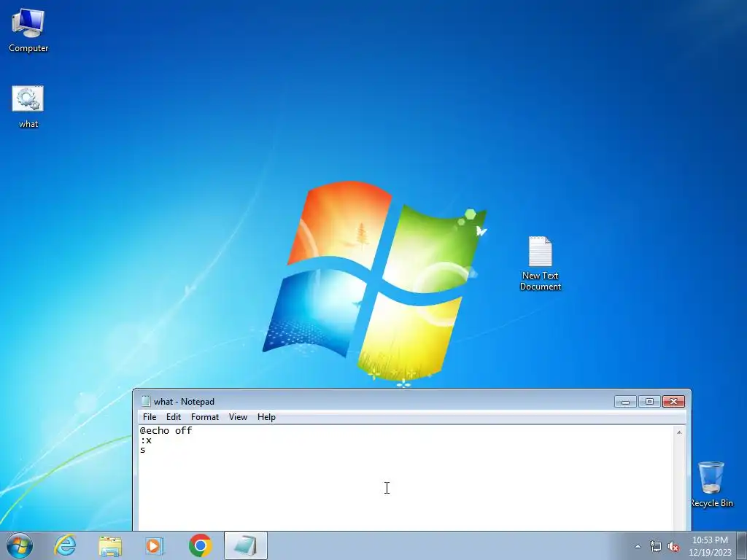Launch Internet Explorer from the taskbar
This screenshot has height=560, width=747.
coord(65,545)
